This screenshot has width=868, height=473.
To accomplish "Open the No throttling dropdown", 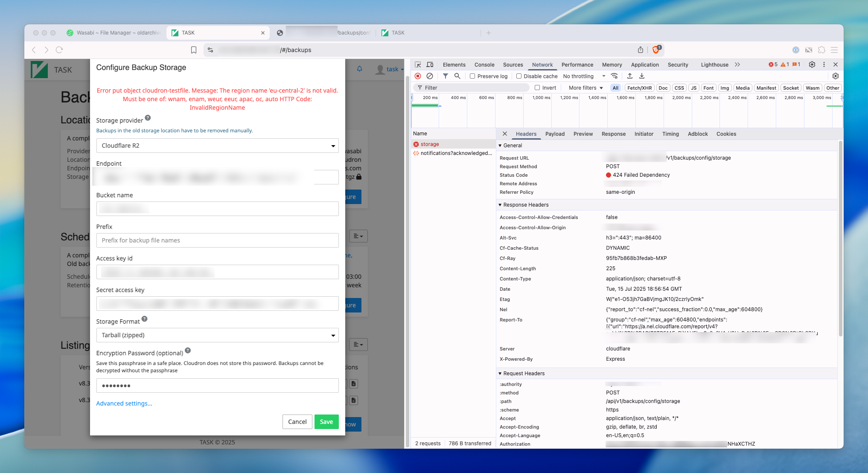I will 584,76.
